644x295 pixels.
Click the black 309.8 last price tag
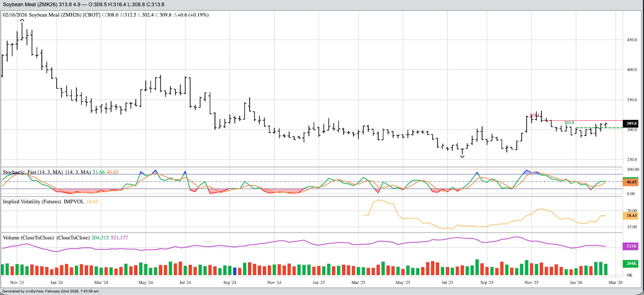[630, 123]
